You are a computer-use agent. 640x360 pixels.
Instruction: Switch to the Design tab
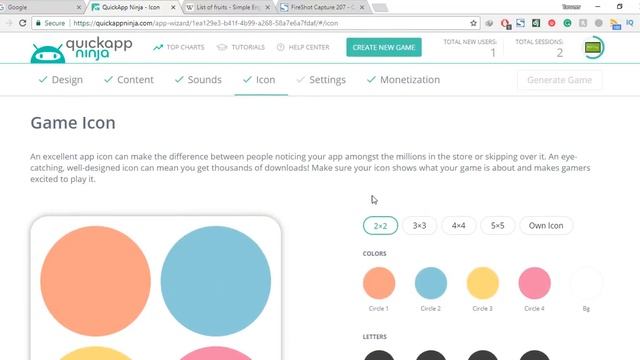pyautogui.click(x=60, y=80)
